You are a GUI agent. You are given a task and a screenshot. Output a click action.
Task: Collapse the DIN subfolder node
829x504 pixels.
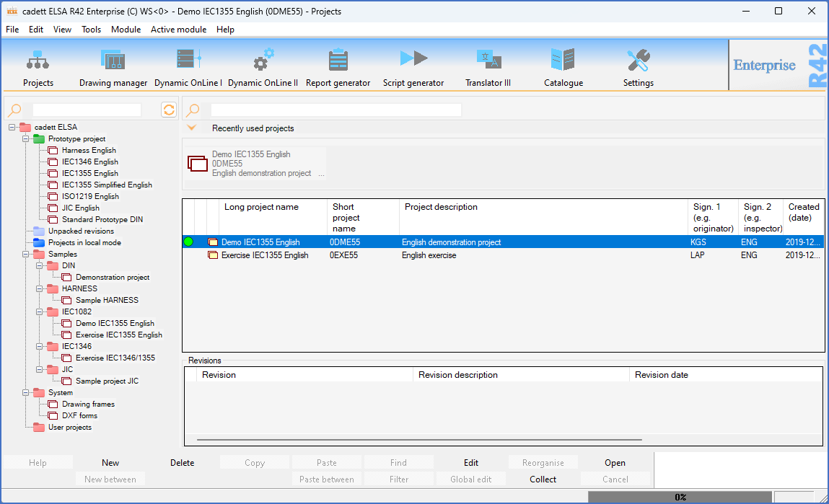click(39, 266)
